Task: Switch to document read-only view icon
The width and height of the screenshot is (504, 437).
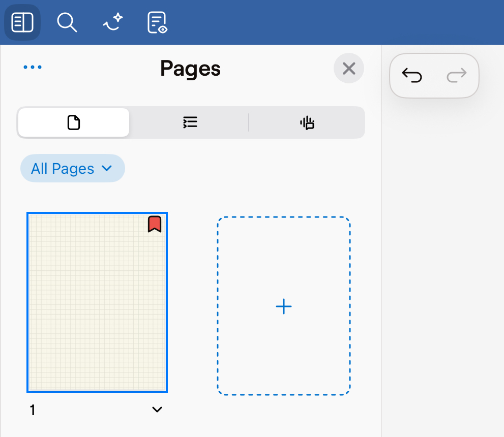Action: coord(157,22)
